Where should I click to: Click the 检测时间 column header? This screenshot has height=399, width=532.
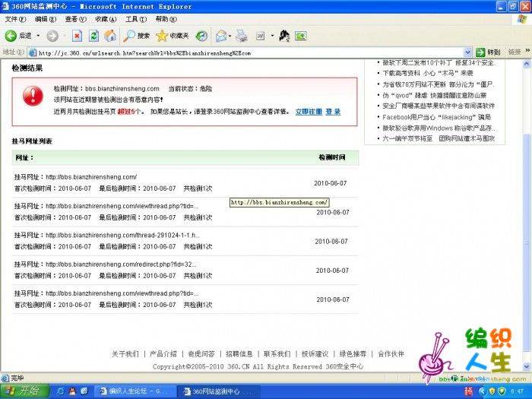[x=332, y=157]
